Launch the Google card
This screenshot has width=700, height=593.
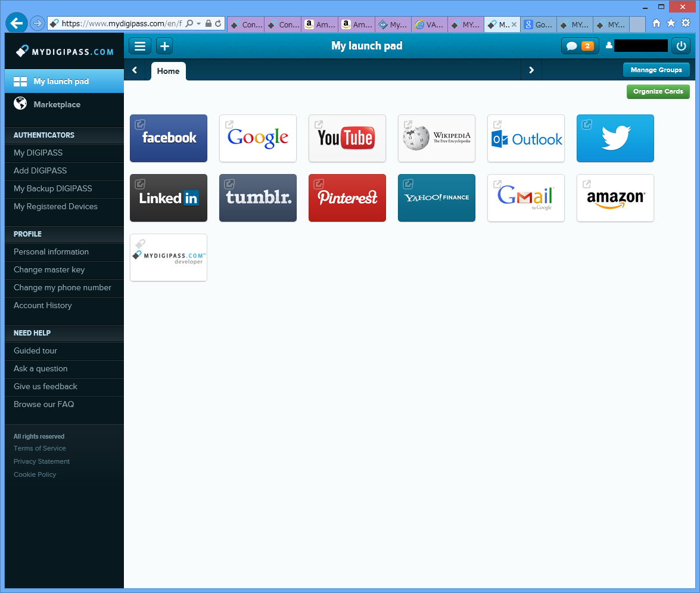click(x=257, y=138)
